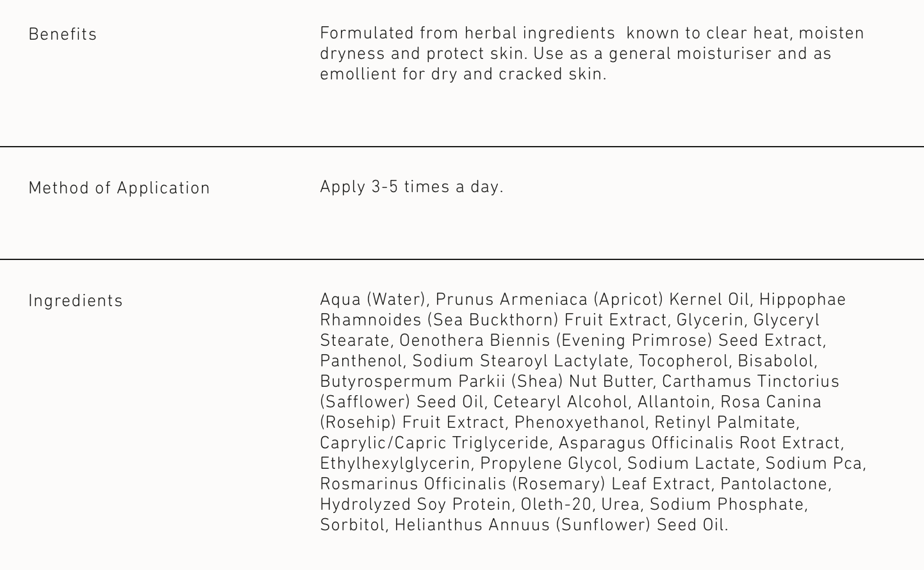This screenshot has height=570, width=924.
Task: Click the phrase "Formulated from herbal ingredients"
Action: point(467,33)
